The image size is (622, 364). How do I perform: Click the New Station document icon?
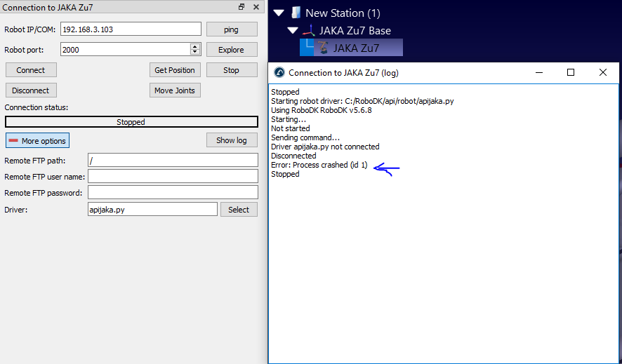click(296, 13)
